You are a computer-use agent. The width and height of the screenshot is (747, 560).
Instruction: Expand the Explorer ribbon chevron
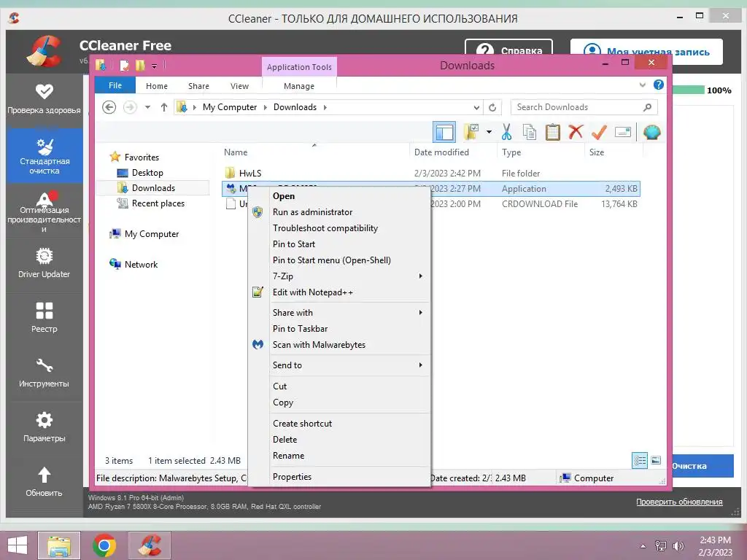coord(642,85)
